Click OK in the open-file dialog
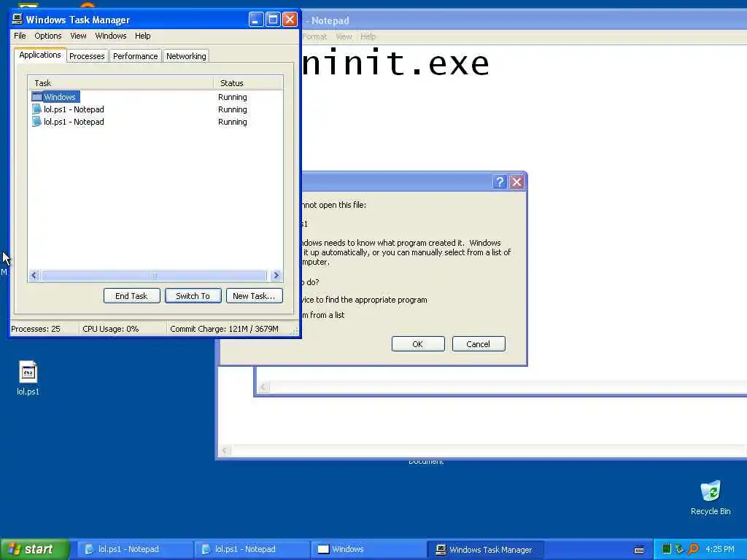Viewport: 747px width, 560px height. (x=418, y=344)
